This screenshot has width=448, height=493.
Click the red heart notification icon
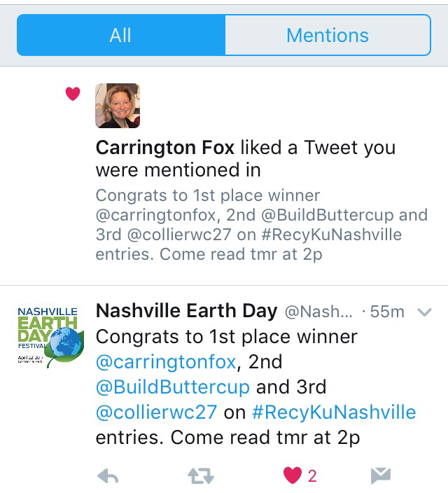[73, 93]
